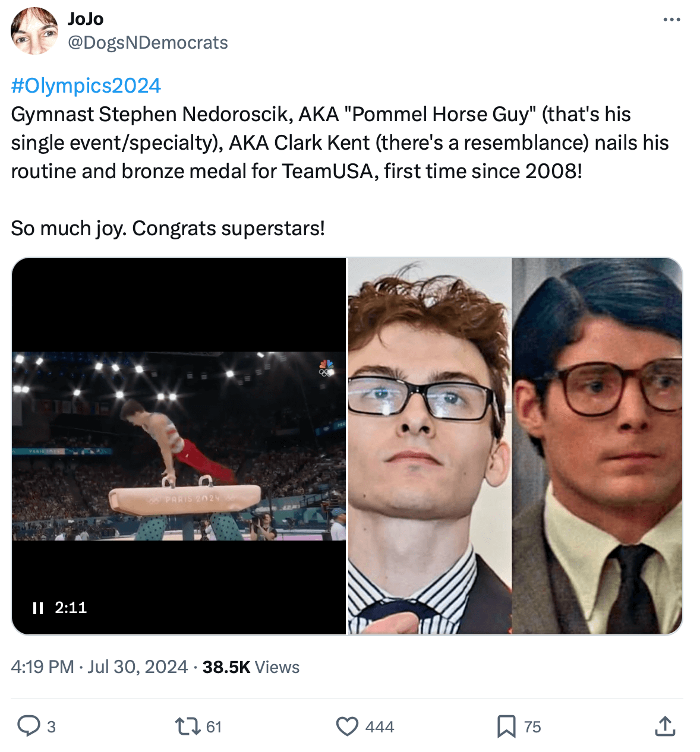Viewport: 700px width, 752px height.
Task: Open JoJo's profile avatar picture
Action: point(34,31)
